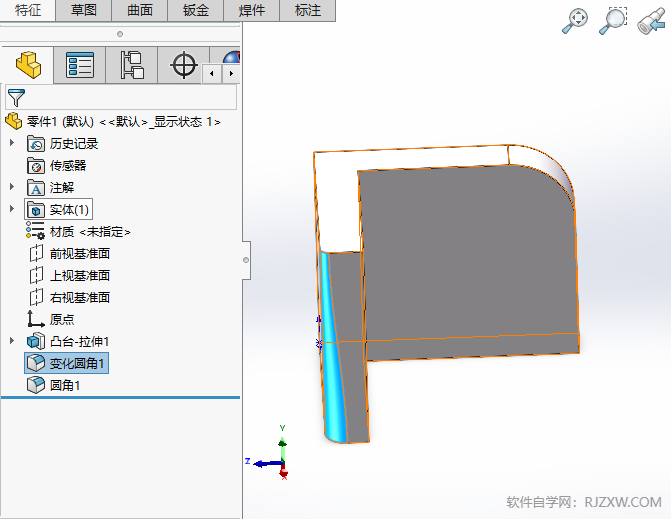Screen dimensions: 671x519
Task: Select the 变化圆角1 fillet icon
Action: [x=36, y=363]
